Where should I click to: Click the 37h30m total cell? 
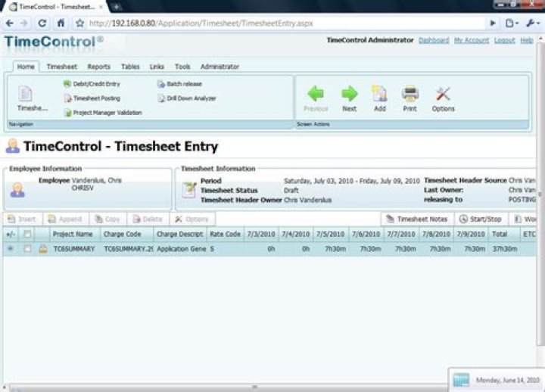[505, 249]
